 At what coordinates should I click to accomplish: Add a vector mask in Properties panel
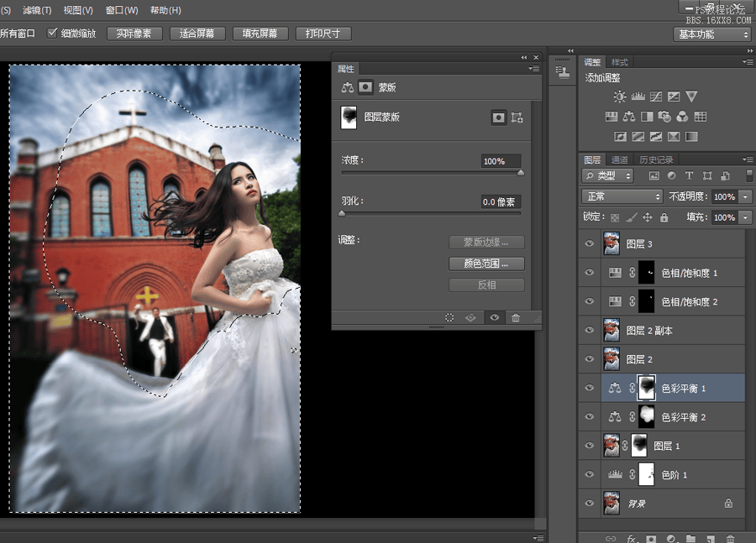(517, 117)
